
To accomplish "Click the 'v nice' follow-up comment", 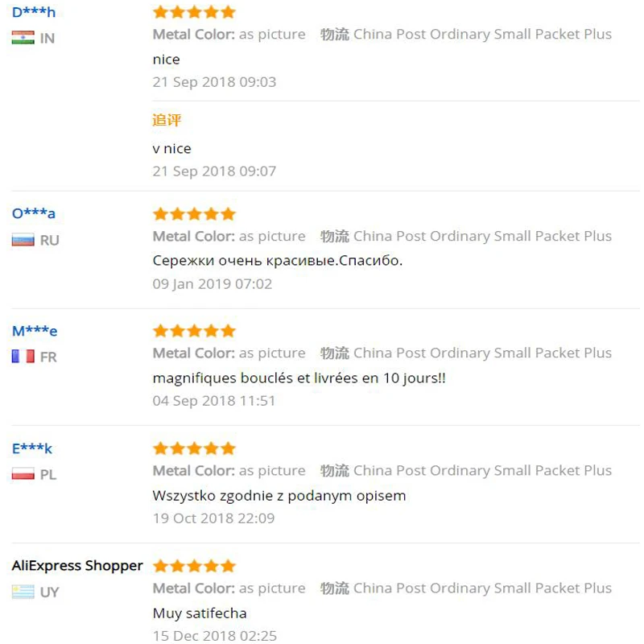I will (x=171, y=148).
